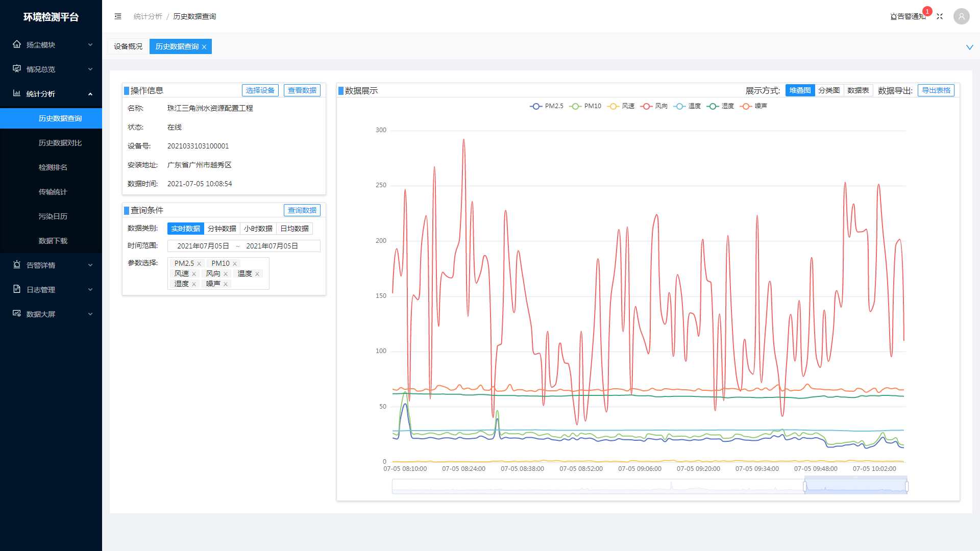
Task: Expand 扬尘模块 menu
Action: (x=90, y=45)
